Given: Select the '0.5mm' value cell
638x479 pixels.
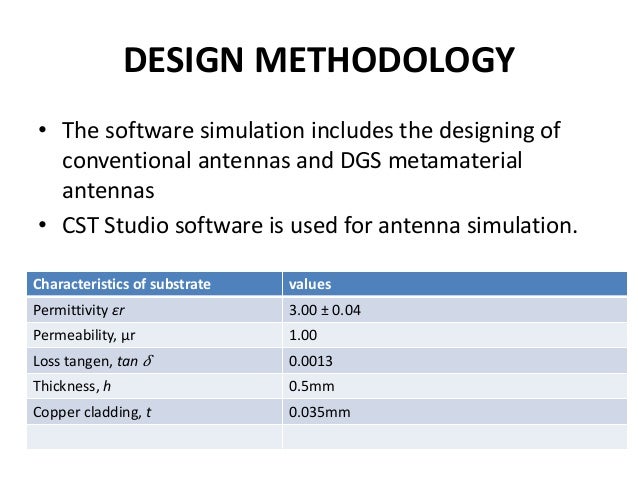Looking at the screenshot, I should tap(454, 386).
